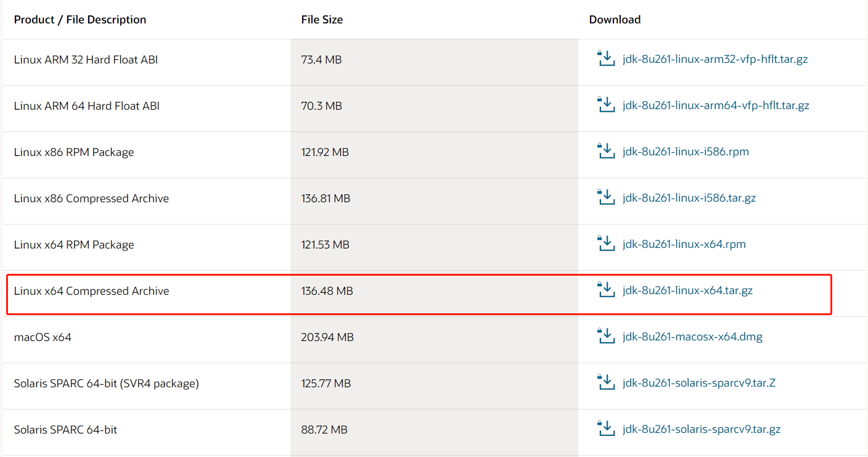Viewport: 868px width, 457px height.
Task: Click download icon for jdk-8u261-linux-arm32-vfp-hflt.tar.gz
Action: coord(607,59)
